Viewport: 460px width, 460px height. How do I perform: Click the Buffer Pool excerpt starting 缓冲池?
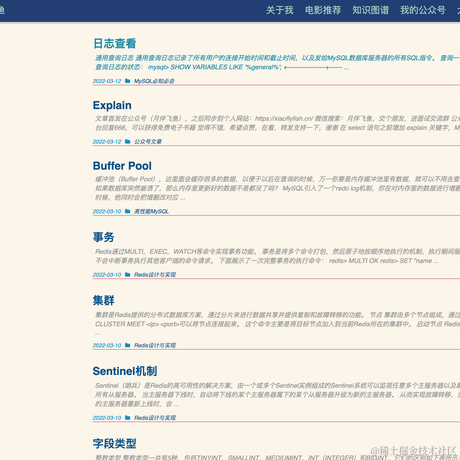click(277, 188)
